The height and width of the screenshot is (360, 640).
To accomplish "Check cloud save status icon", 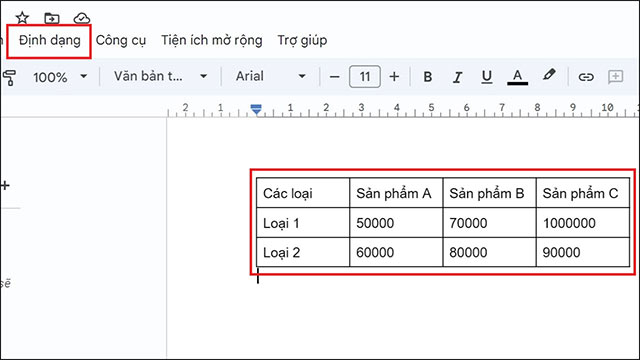I will (x=82, y=18).
